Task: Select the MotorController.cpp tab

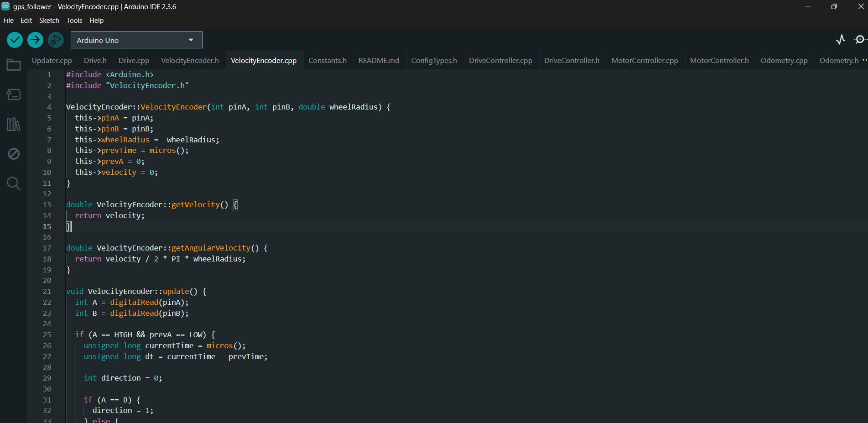Action: click(x=645, y=61)
